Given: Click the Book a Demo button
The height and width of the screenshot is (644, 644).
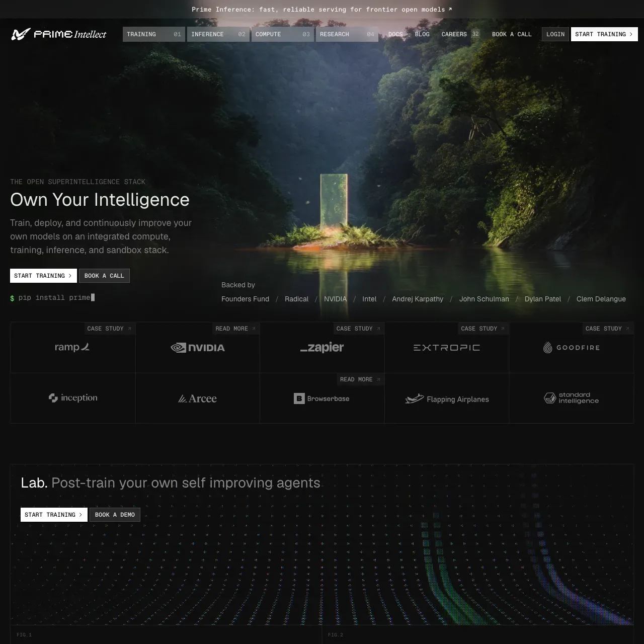Looking at the screenshot, I should click(115, 515).
